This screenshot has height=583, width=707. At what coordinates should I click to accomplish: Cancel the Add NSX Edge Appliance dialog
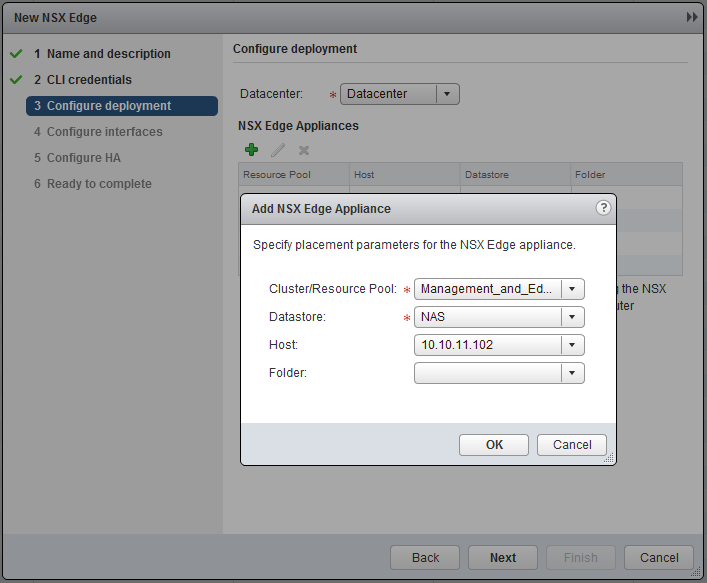[572, 445]
